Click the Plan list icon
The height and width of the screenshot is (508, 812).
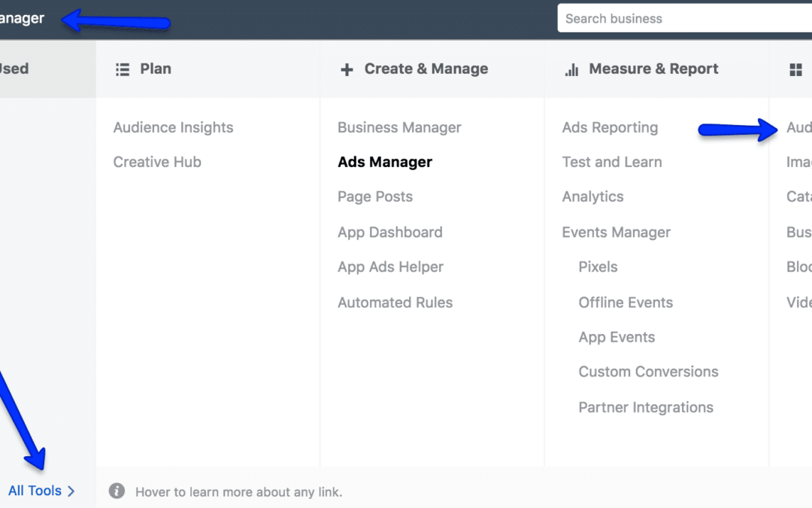pyautogui.click(x=123, y=69)
